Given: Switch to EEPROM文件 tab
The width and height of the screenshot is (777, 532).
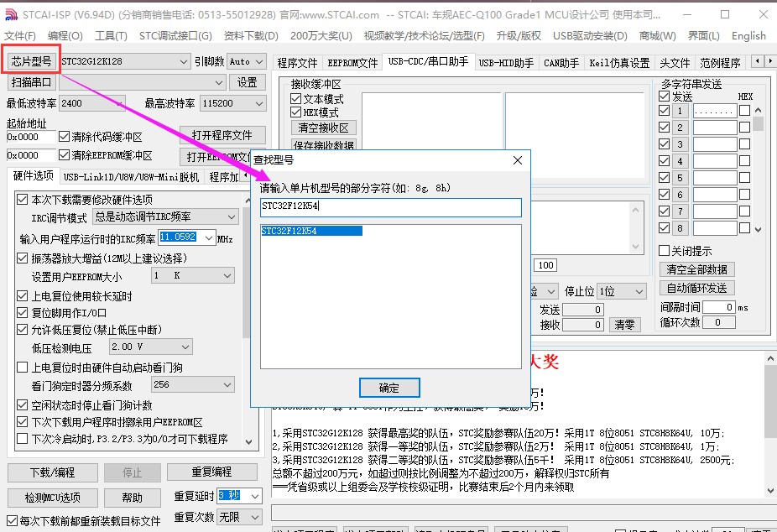Looking at the screenshot, I should tap(352, 63).
